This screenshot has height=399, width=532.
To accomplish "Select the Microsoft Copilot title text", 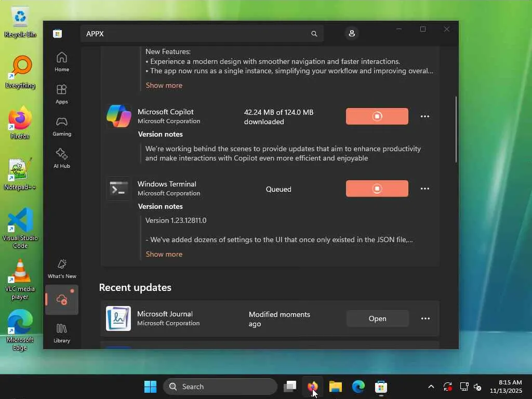I will pyautogui.click(x=165, y=112).
